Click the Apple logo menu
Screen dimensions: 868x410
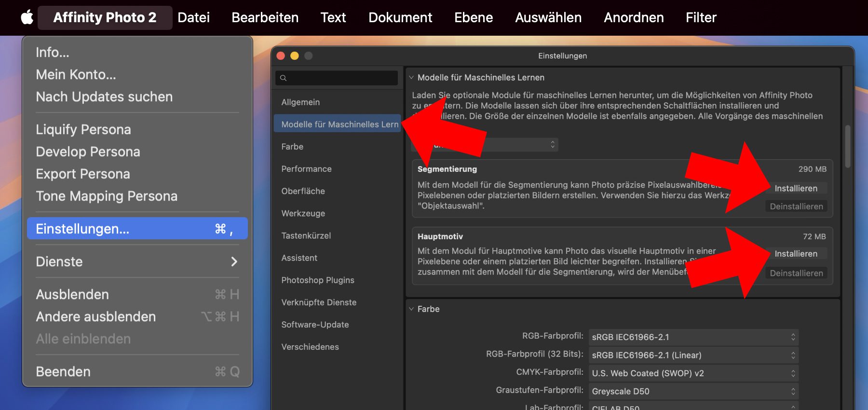tap(27, 17)
